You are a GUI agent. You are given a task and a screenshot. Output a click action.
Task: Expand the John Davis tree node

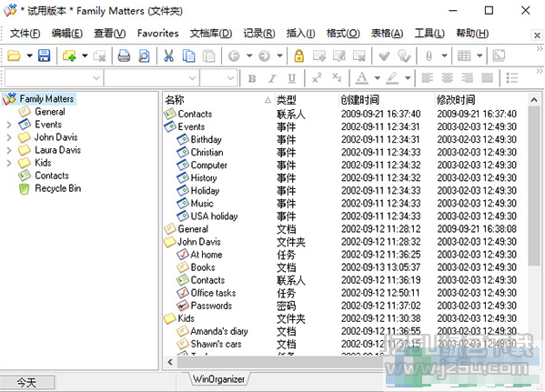point(9,137)
